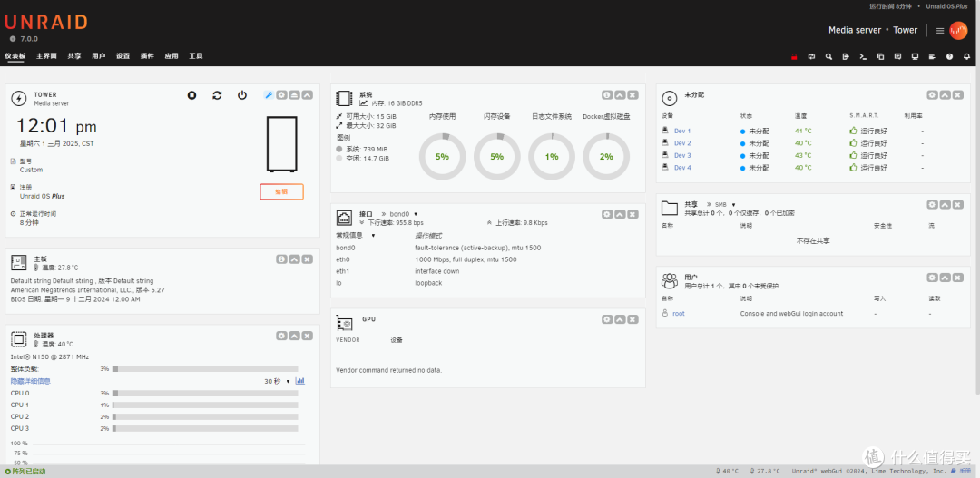Open the 常规信息 dropdown
Image resolution: width=980 pixels, height=478 pixels.
point(356,236)
